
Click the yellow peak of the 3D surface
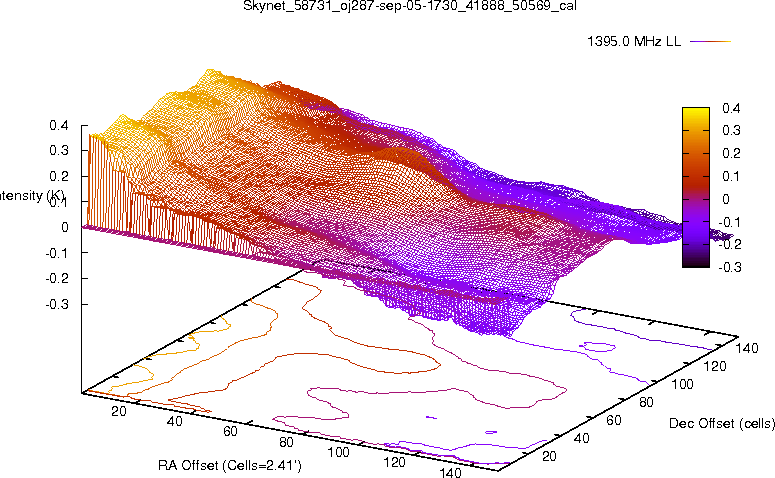tap(210, 75)
